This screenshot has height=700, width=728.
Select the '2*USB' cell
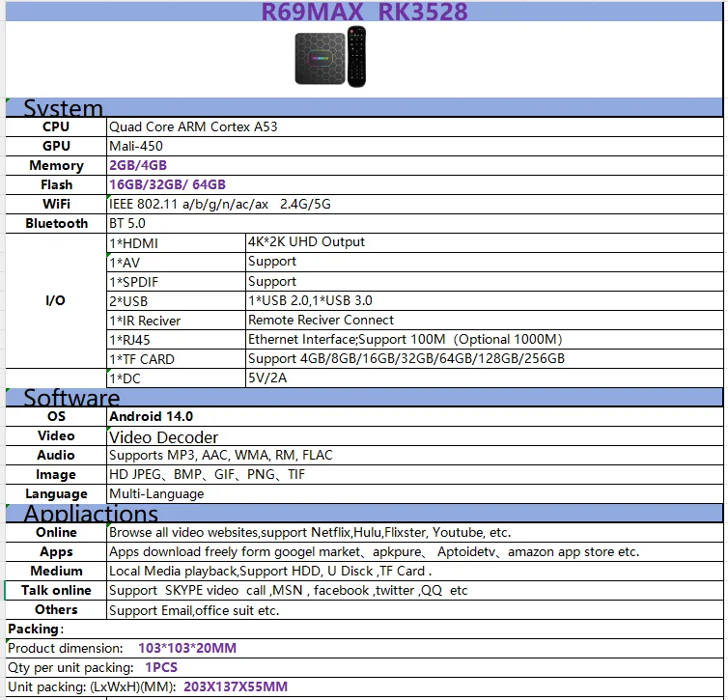(x=176, y=301)
